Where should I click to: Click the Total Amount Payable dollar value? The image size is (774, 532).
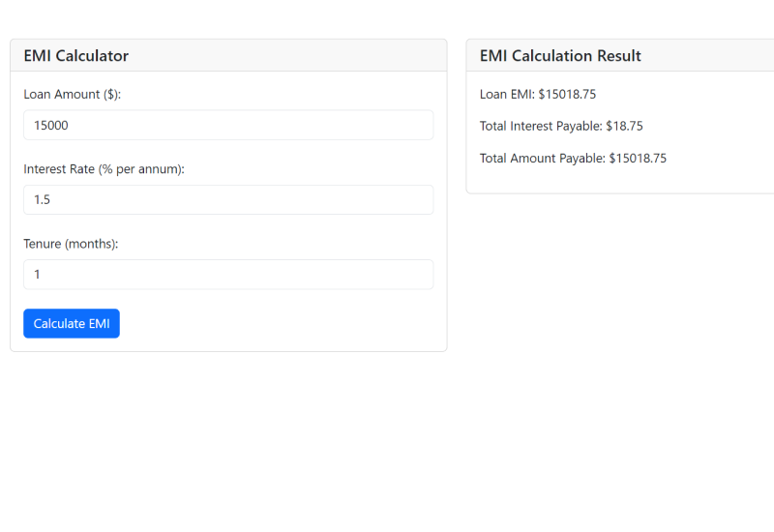click(638, 159)
